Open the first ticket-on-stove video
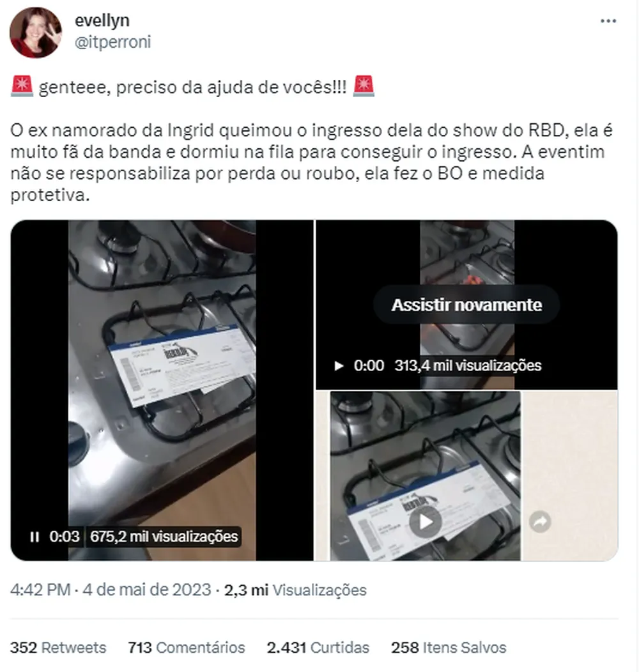The height and width of the screenshot is (672, 639). click(x=162, y=390)
